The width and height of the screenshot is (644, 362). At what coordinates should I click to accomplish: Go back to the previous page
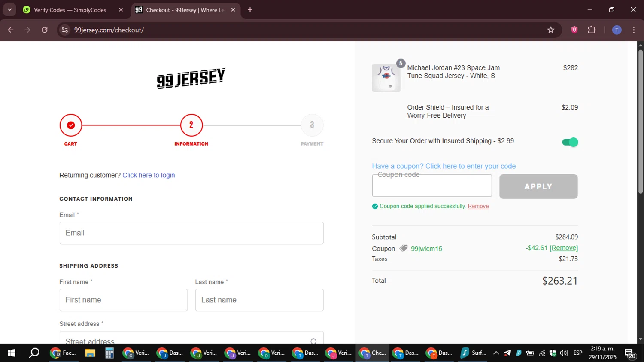pyautogui.click(x=11, y=30)
